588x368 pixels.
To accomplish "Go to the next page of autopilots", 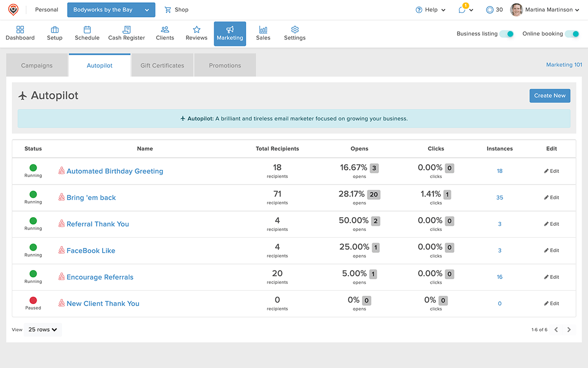I will coord(569,329).
